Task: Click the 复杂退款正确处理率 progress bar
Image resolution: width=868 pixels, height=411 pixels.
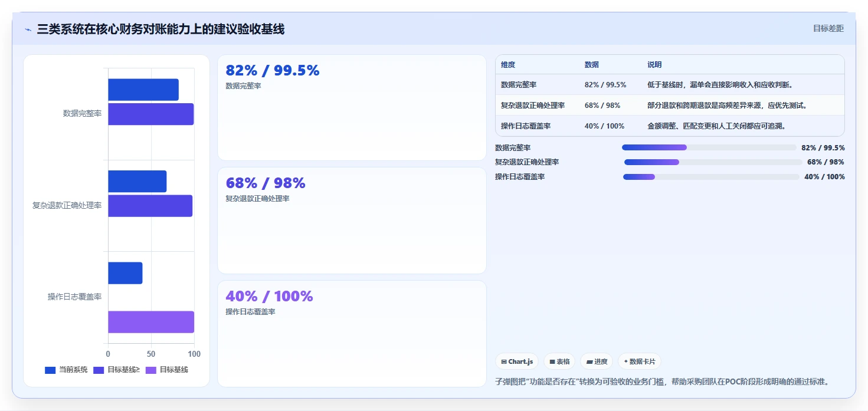Action: tap(713, 162)
